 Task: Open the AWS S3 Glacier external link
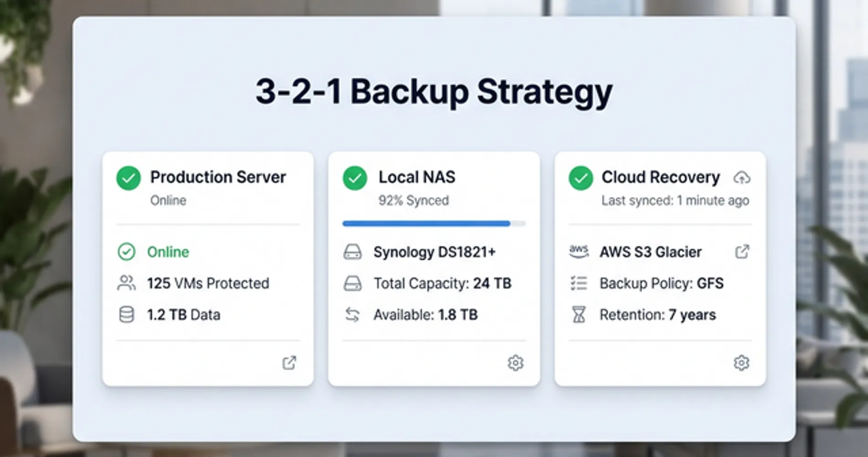point(742,252)
